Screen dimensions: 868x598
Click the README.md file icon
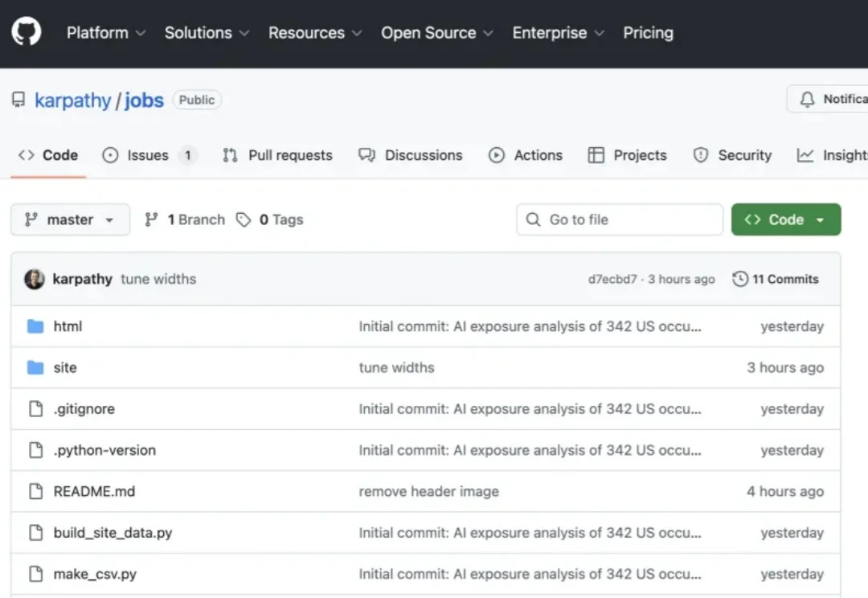(x=35, y=491)
